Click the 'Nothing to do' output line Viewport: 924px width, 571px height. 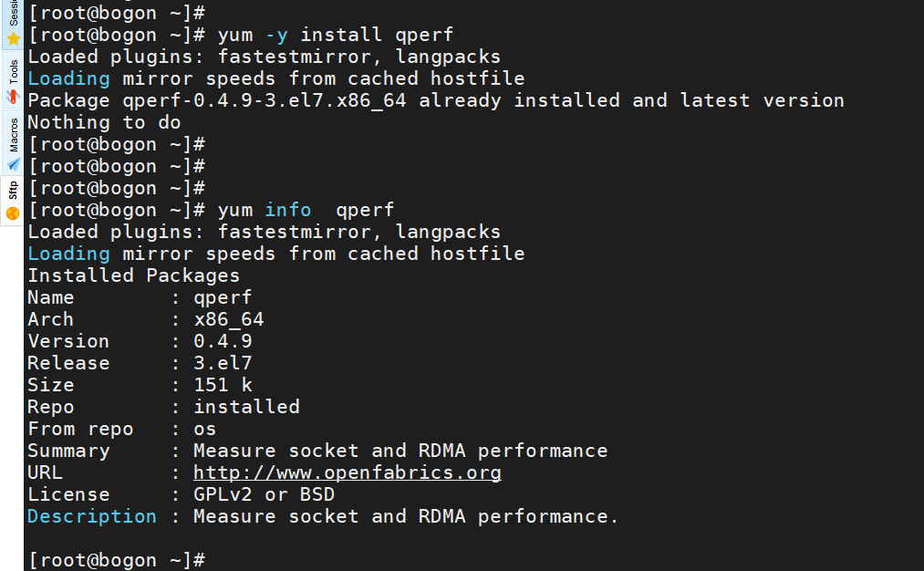click(104, 122)
